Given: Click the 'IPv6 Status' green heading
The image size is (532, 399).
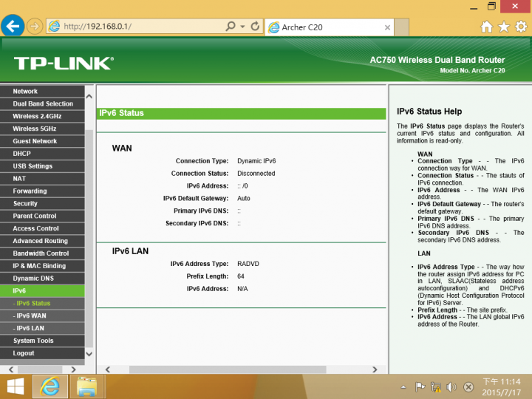Looking at the screenshot, I should tap(121, 113).
